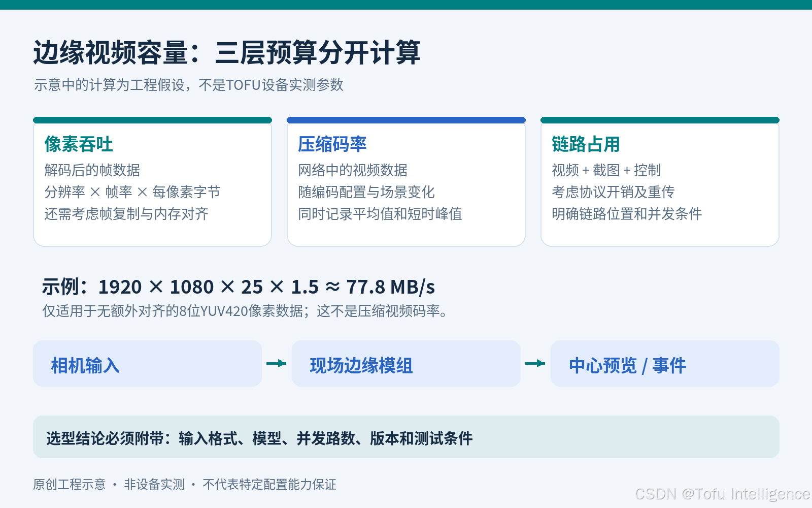This screenshot has width=812, height=508.
Task: Click the 选型结论必须附带 conclusion banner
Action: [x=406, y=437]
